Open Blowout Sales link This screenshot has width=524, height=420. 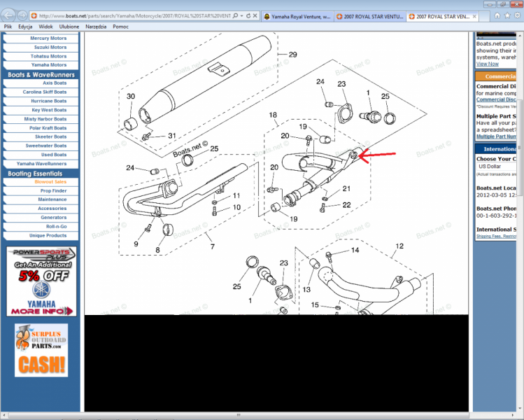coord(50,182)
